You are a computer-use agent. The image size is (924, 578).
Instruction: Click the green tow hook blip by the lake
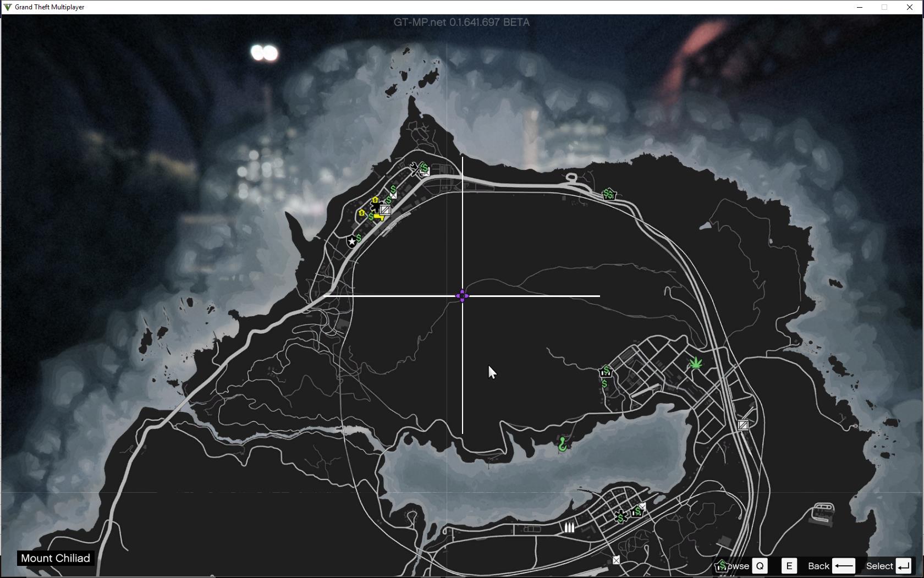pos(562,444)
